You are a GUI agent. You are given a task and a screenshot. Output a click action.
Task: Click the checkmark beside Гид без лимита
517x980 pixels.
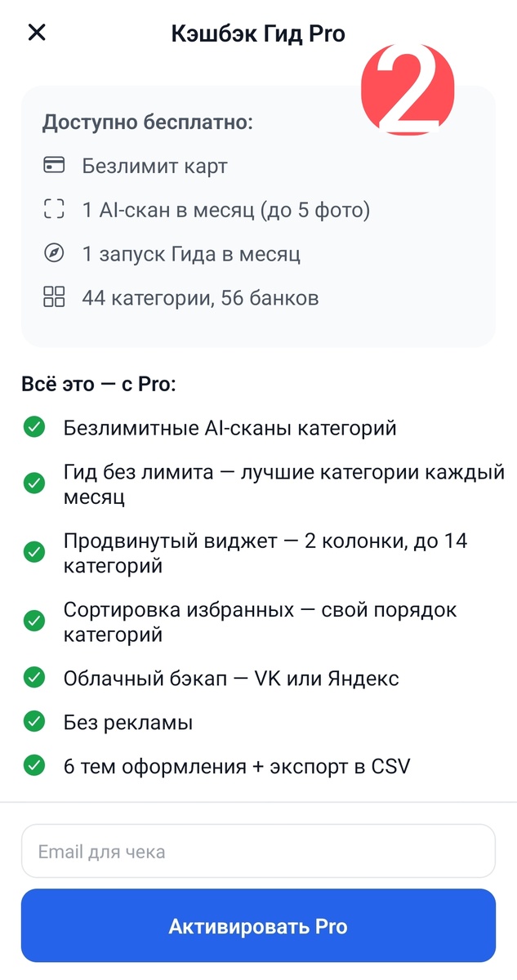click(34, 482)
